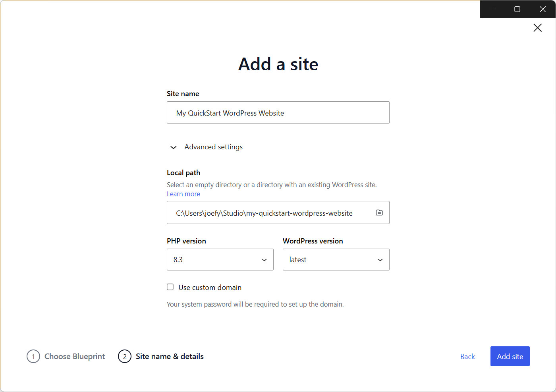556x392 pixels.
Task: Click the step 2 circle icon
Action: [125, 356]
